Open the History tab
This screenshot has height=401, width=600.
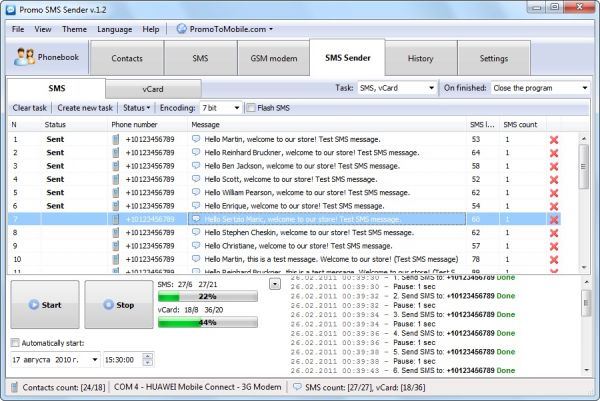pos(421,58)
